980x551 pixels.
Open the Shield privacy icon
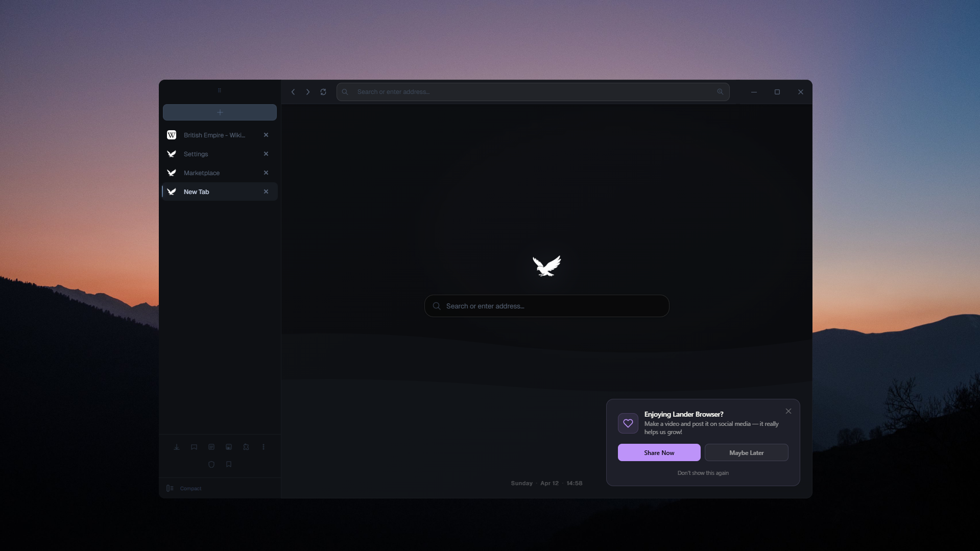(x=211, y=464)
